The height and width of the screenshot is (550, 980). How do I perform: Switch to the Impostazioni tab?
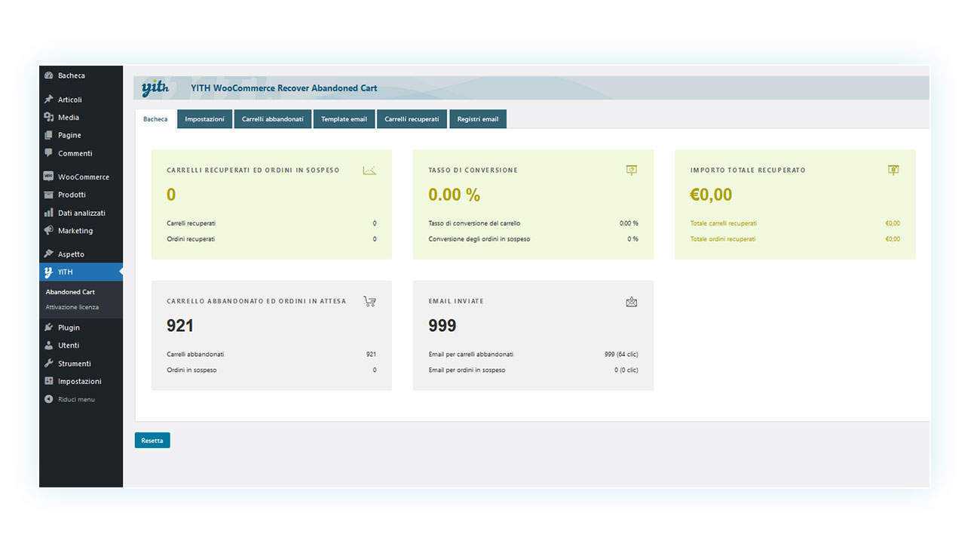pyautogui.click(x=204, y=119)
